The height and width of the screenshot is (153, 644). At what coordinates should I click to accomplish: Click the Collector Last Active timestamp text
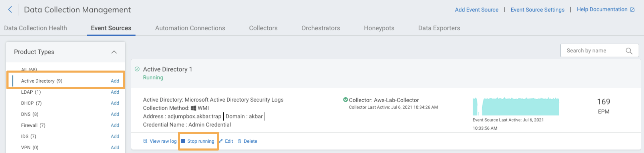pos(393,107)
